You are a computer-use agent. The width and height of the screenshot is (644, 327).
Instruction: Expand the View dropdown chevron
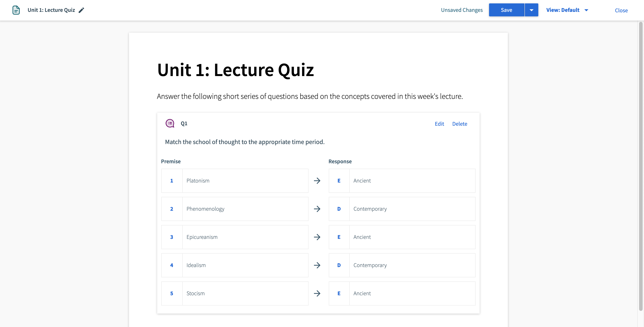pyautogui.click(x=586, y=10)
